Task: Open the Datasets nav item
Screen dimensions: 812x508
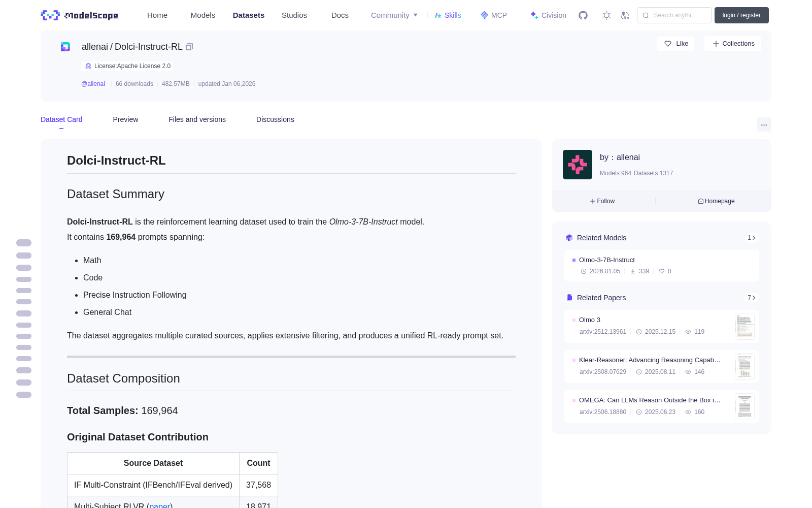Action: (x=249, y=15)
